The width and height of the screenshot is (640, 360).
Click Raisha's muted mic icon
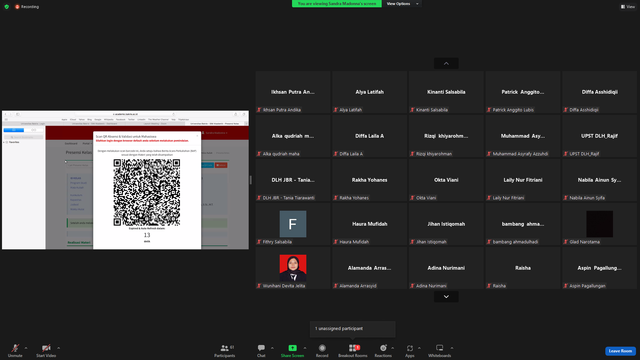(x=489, y=286)
